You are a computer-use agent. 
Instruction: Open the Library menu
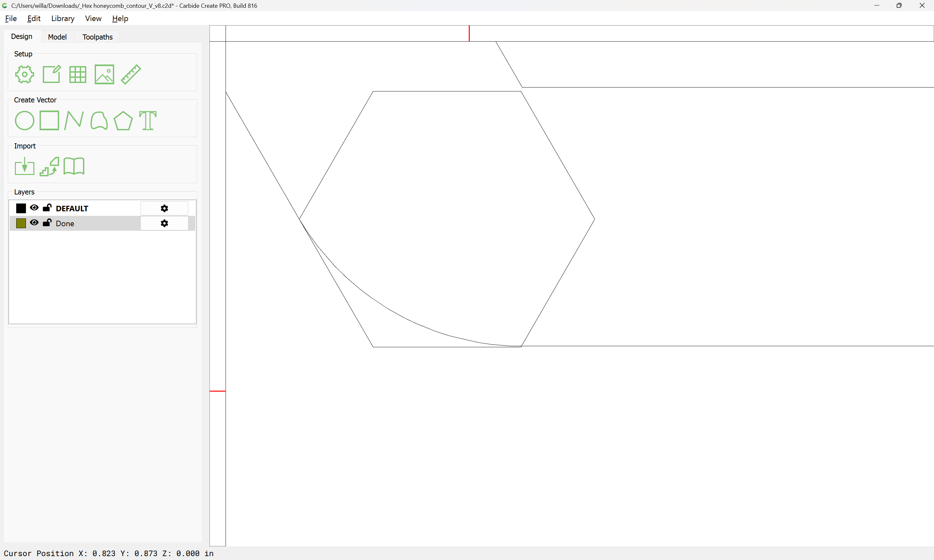tap(63, 18)
